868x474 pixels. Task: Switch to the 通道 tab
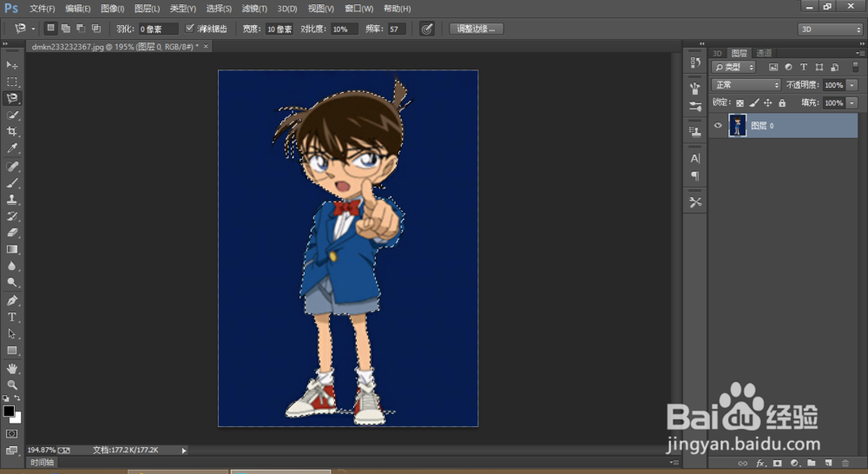pos(763,53)
